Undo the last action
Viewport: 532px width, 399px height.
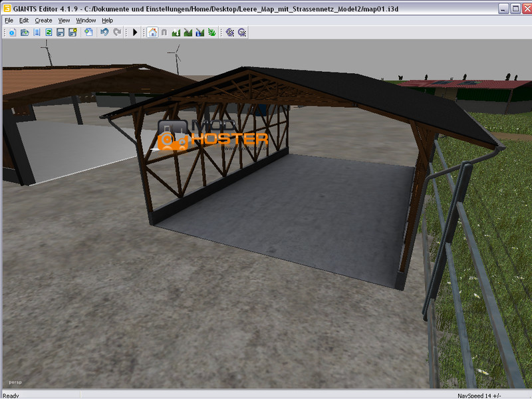tap(104, 33)
